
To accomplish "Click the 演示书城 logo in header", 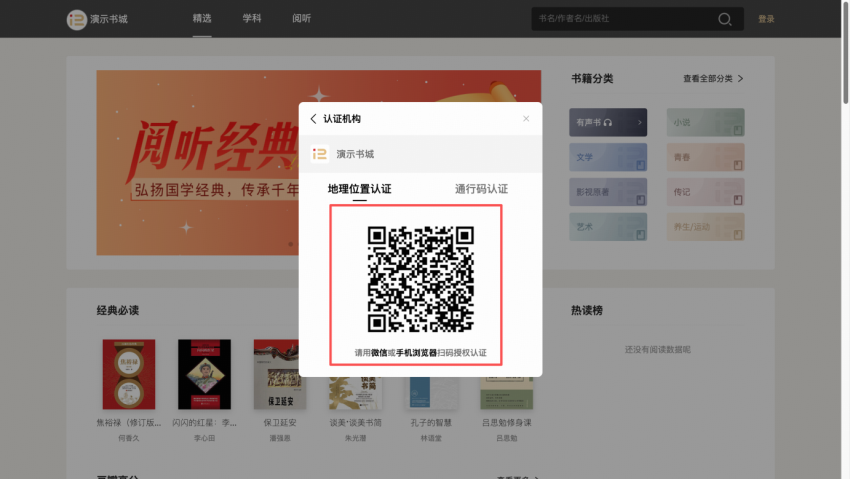I will [x=76, y=19].
